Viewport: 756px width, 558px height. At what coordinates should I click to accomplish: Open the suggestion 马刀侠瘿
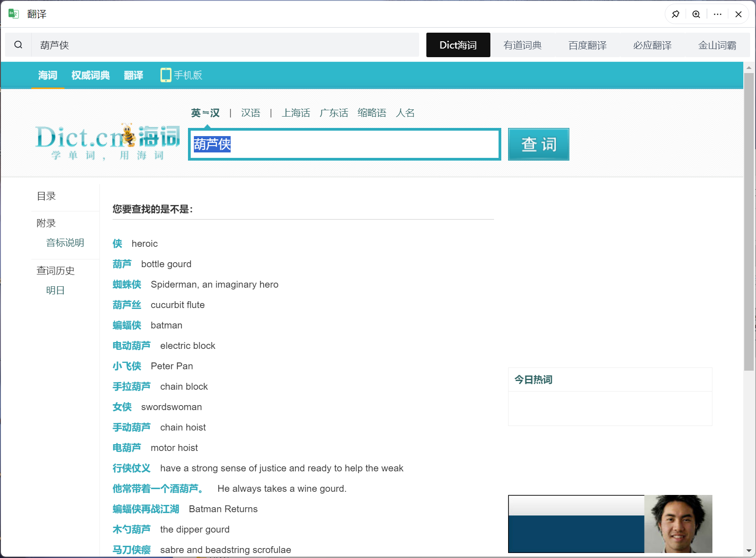pos(132,550)
